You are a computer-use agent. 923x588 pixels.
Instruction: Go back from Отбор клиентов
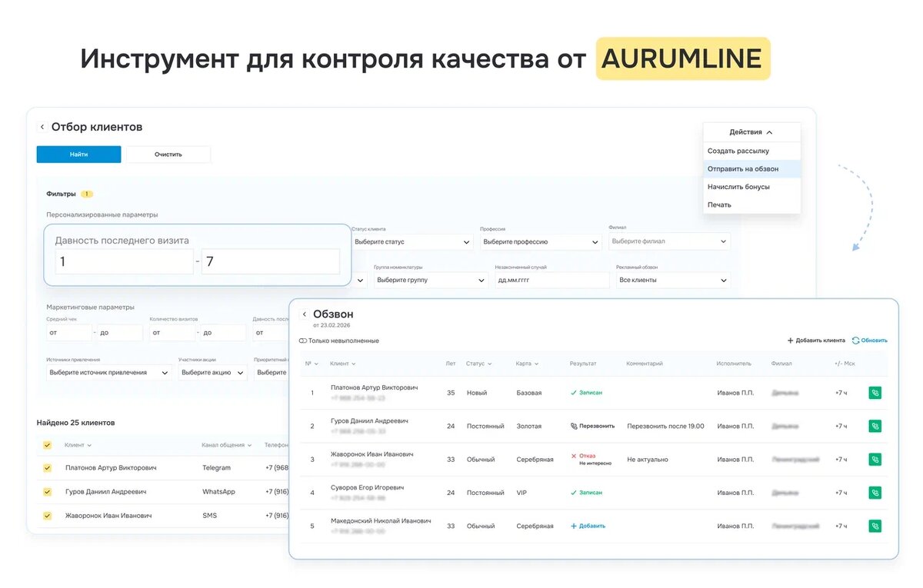click(42, 127)
